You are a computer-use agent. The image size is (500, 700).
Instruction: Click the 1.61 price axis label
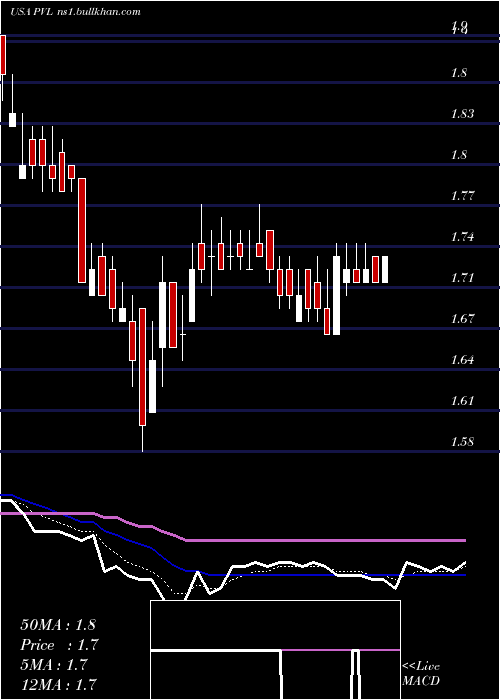(x=462, y=400)
